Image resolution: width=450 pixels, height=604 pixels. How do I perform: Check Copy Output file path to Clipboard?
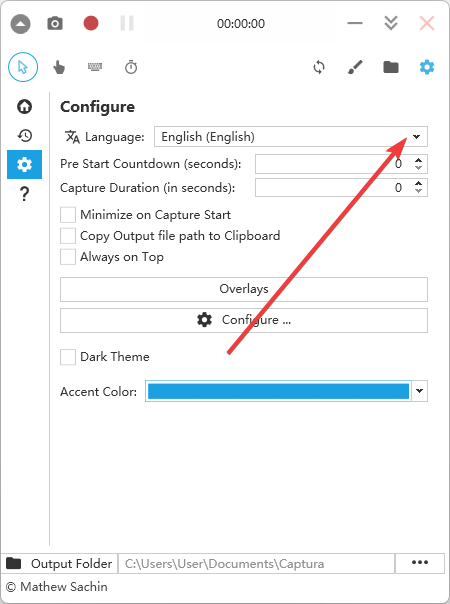pos(68,236)
